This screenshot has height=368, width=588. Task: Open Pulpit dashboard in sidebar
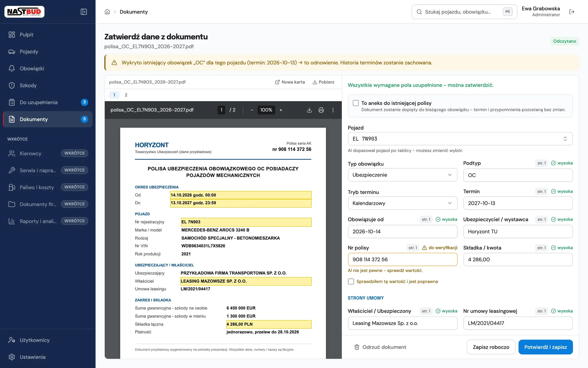tap(48, 35)
